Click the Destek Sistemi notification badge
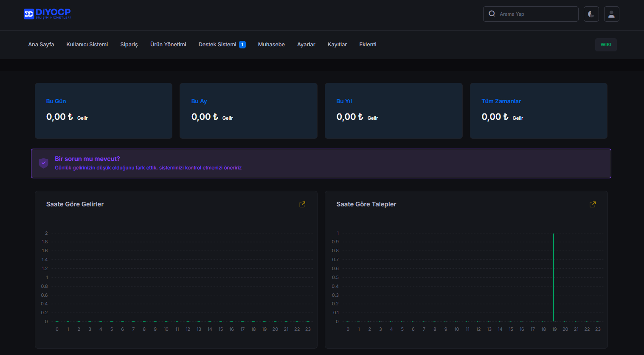This screenshot has width=644, height=355. 242,45
